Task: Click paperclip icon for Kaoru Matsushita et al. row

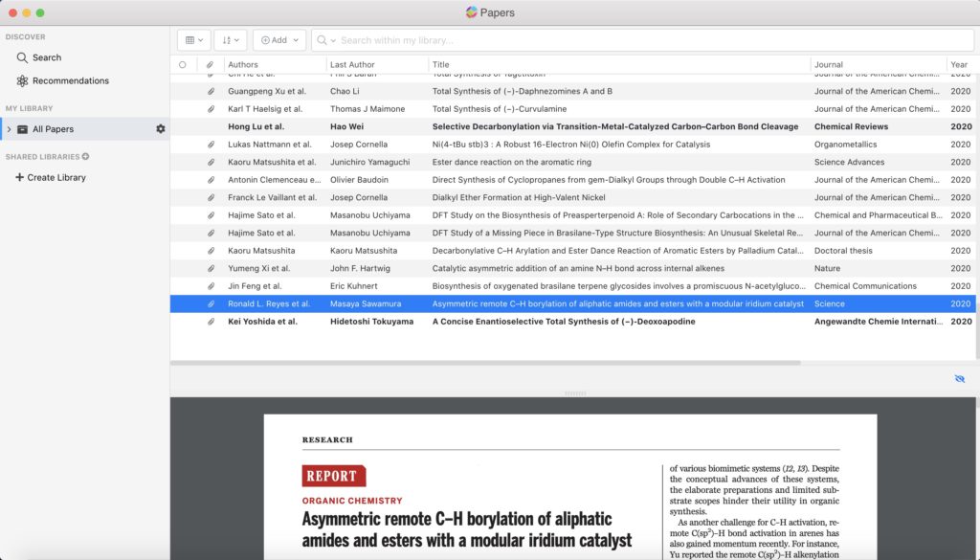Action: click(212, 162)
